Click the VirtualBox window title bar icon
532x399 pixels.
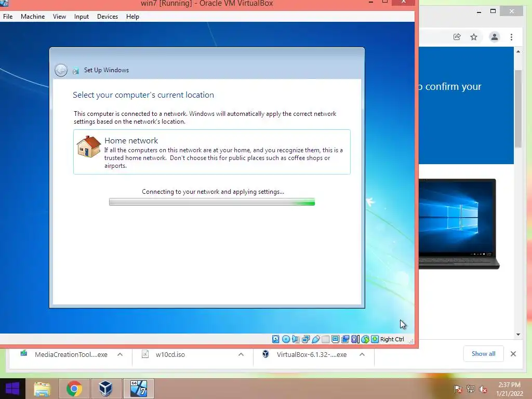[x=4, y=3]
